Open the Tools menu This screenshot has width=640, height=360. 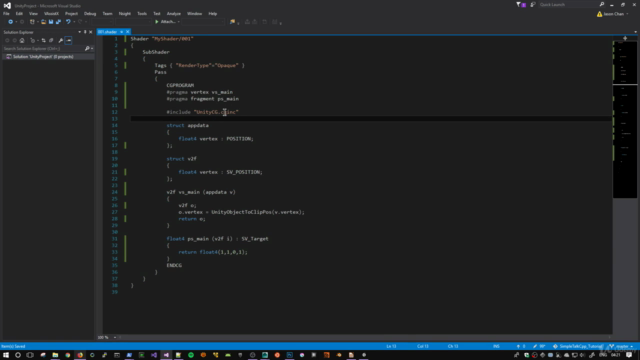click(142, 13)
